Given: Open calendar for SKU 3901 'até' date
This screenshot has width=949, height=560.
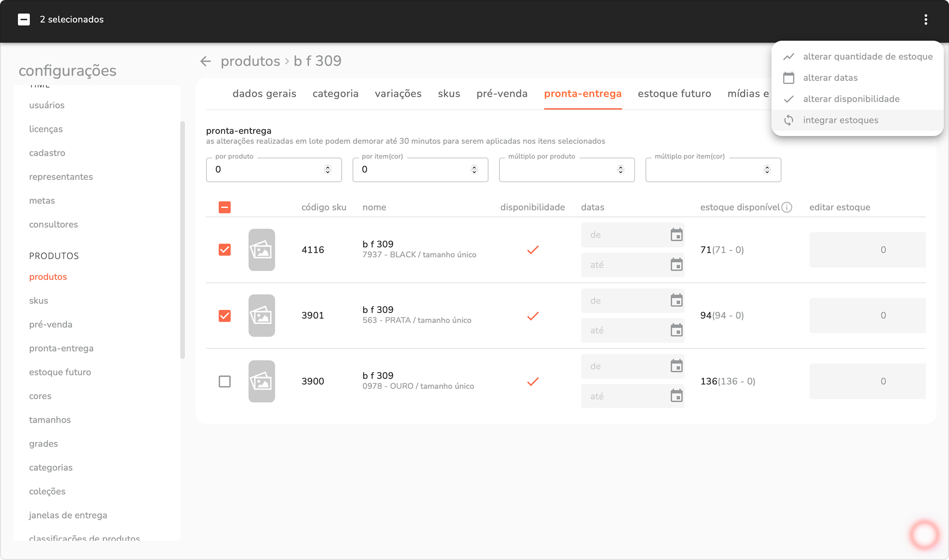Looking at the screenshot, I should point(676,331).
